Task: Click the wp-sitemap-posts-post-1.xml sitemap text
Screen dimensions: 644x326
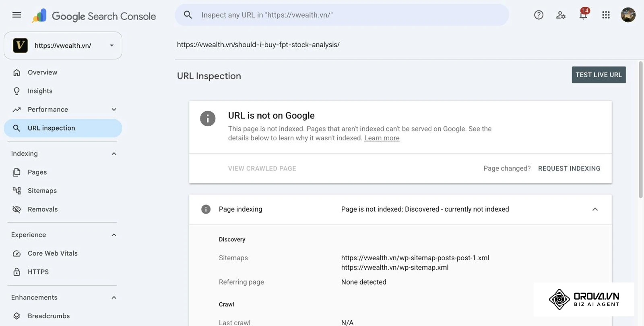Action: (x=415, y=258)
